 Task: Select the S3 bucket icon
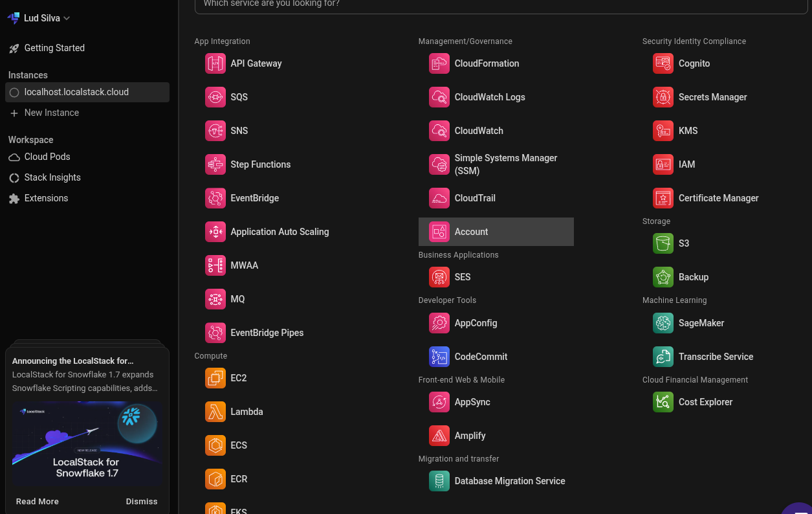(663, 243)
